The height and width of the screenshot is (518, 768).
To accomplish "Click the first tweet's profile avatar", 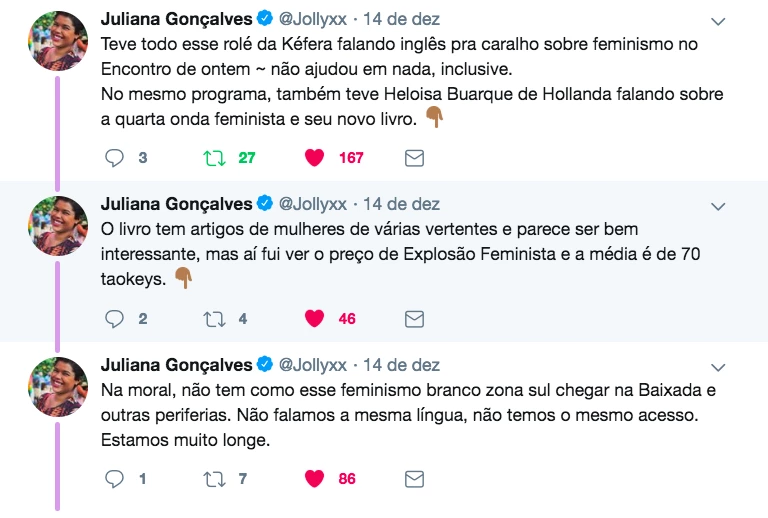I will tap(58, 40).
